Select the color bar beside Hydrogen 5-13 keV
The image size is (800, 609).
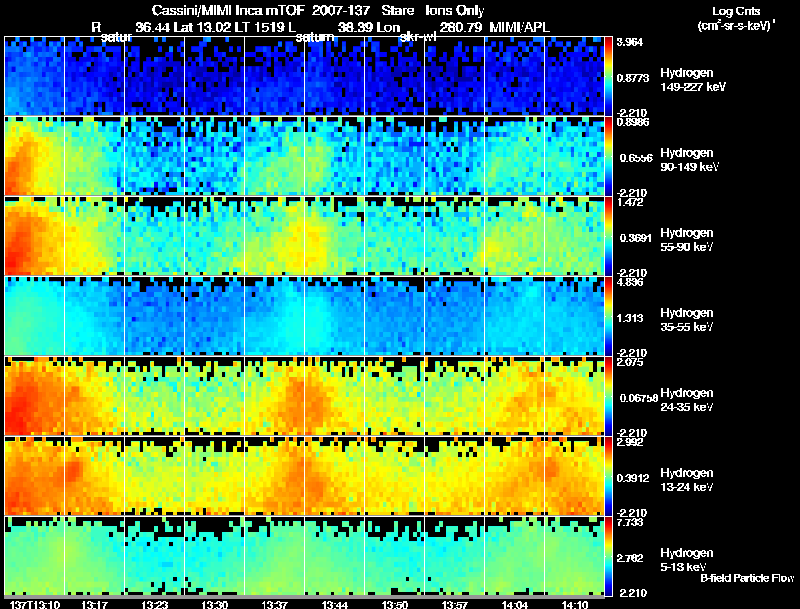(608, 556)
